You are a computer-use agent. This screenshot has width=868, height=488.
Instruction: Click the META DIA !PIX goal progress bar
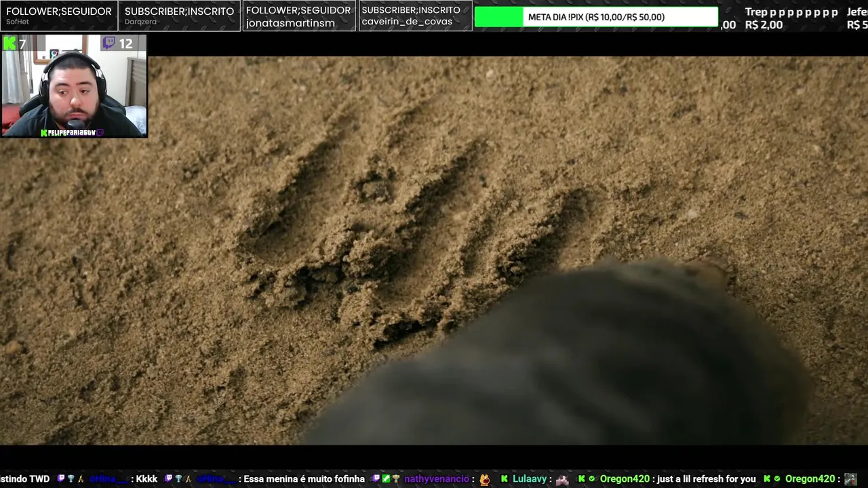[596, 17]
